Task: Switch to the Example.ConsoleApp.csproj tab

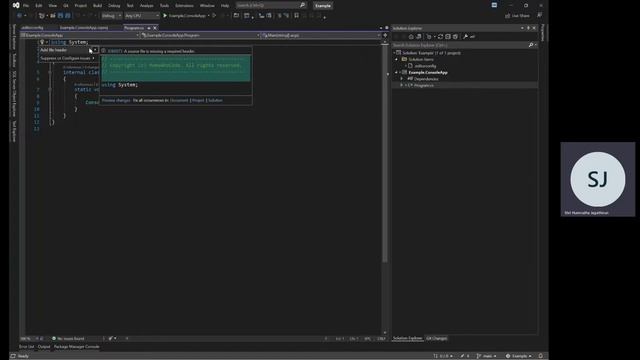Action: (84, 28)
